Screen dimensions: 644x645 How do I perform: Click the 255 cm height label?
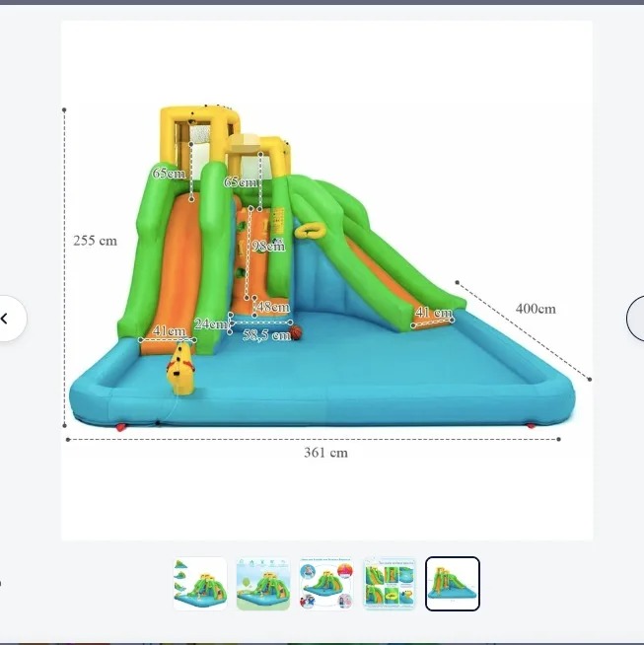(x=95, y=241)
